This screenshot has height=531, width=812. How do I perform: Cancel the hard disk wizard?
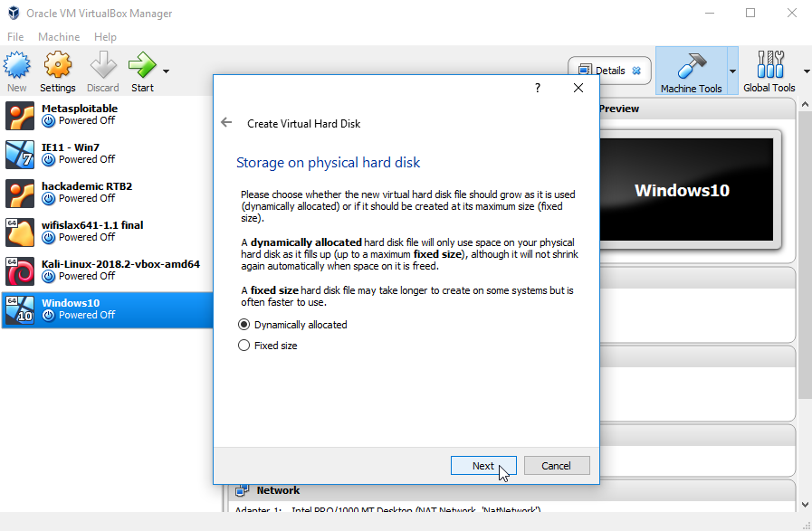click(556, 466)
